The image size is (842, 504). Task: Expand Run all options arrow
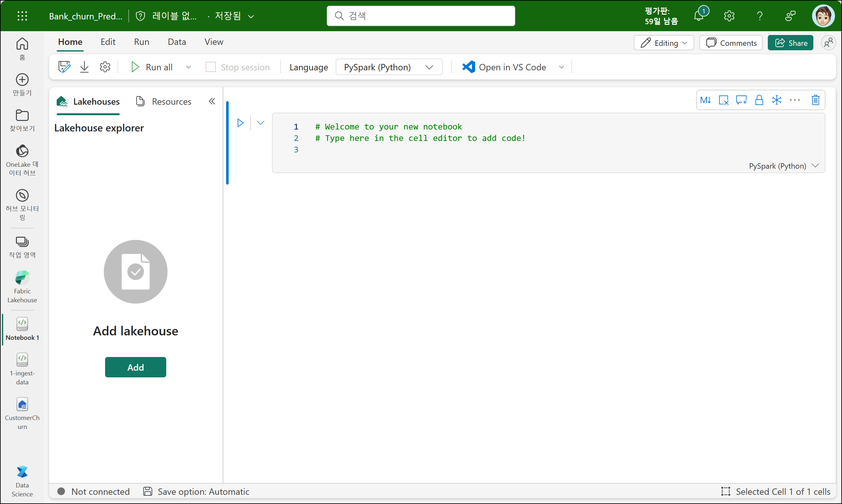[x=188, y=67]
